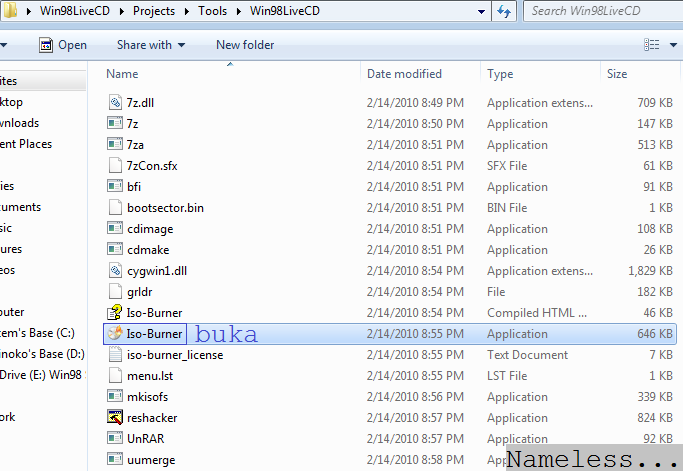The height and width of the screenshot is (471, 683).
Task: Click the 7zCon.sfx file icon
Action: pyautogui.click(x=115, y=166)
